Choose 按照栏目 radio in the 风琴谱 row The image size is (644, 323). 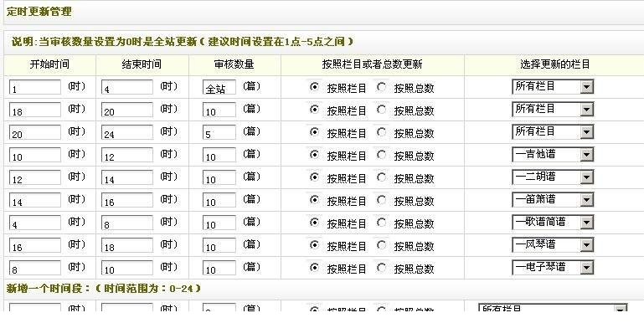(314, 244)
